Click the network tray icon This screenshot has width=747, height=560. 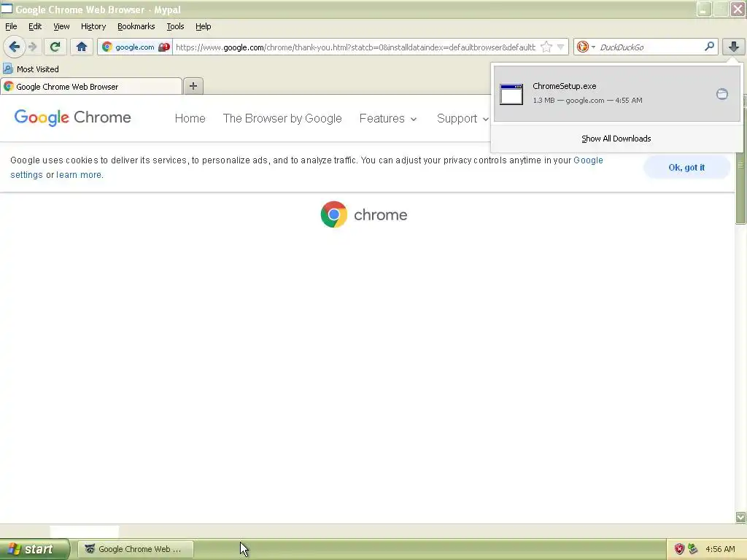click(x=693, y=549)
